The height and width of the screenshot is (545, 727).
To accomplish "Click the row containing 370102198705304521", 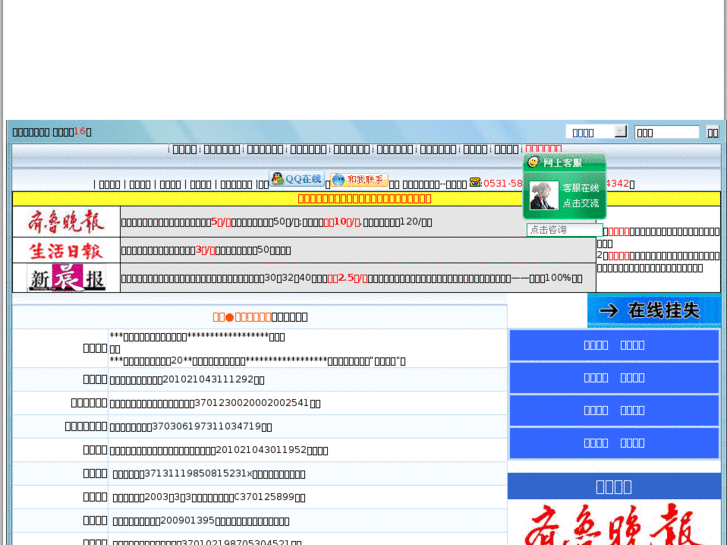I will (260, 539).
